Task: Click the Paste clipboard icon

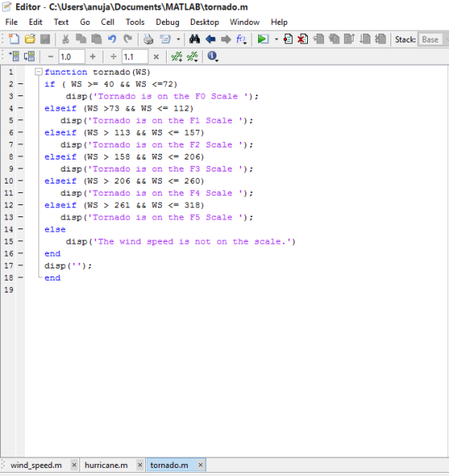Action: pos(96,39)
